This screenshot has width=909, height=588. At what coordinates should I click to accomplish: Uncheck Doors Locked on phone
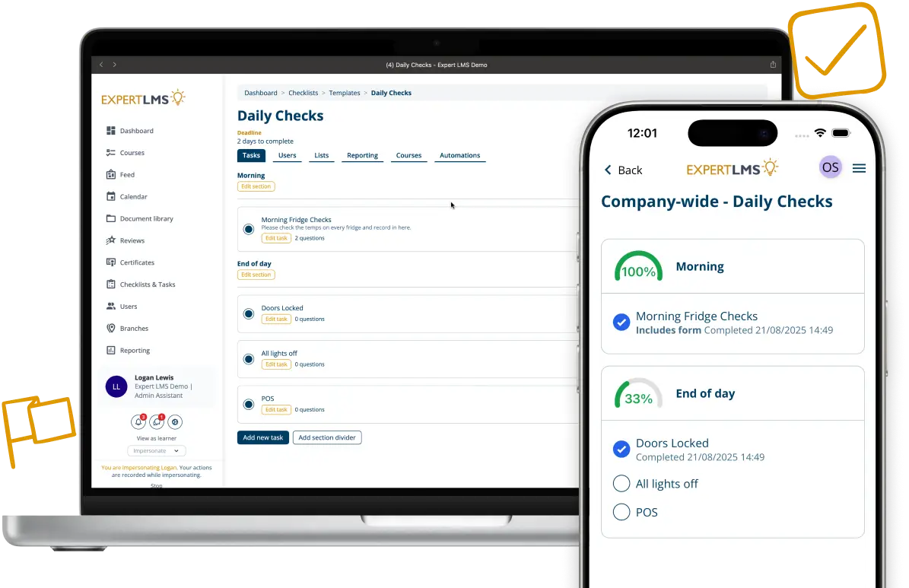[x=621, y=450]
